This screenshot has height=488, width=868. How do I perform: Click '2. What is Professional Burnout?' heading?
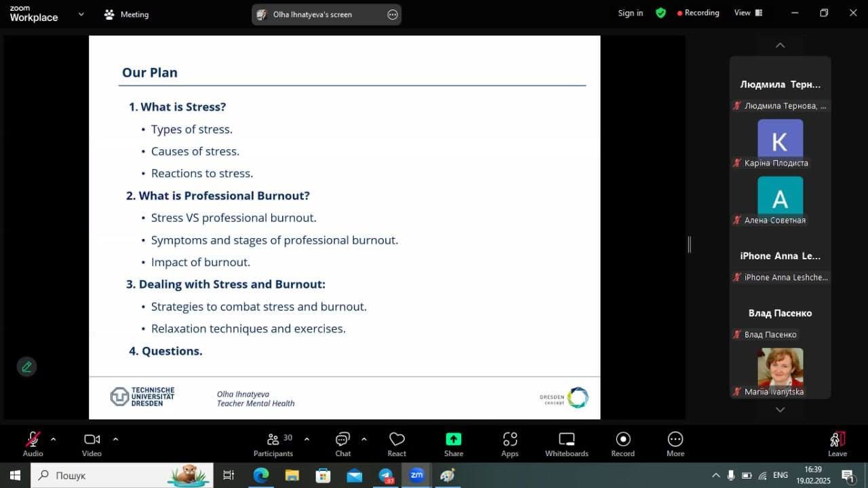(218, 195)
